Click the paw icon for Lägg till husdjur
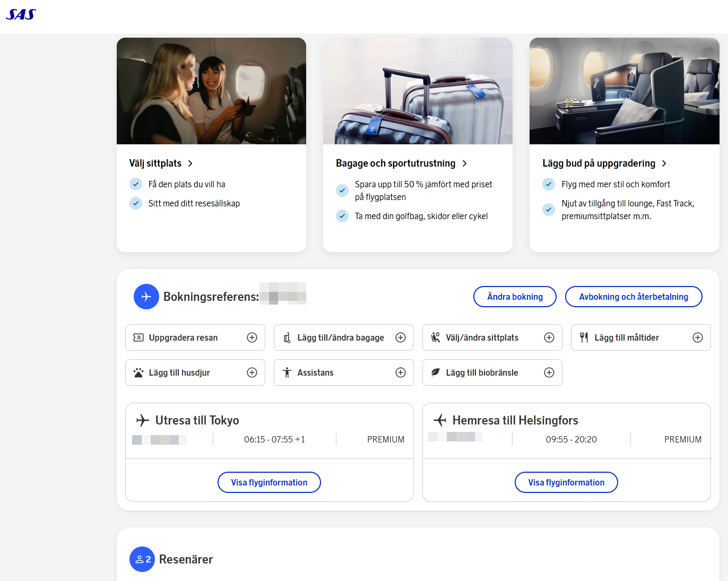 click(x=138, y=372)
